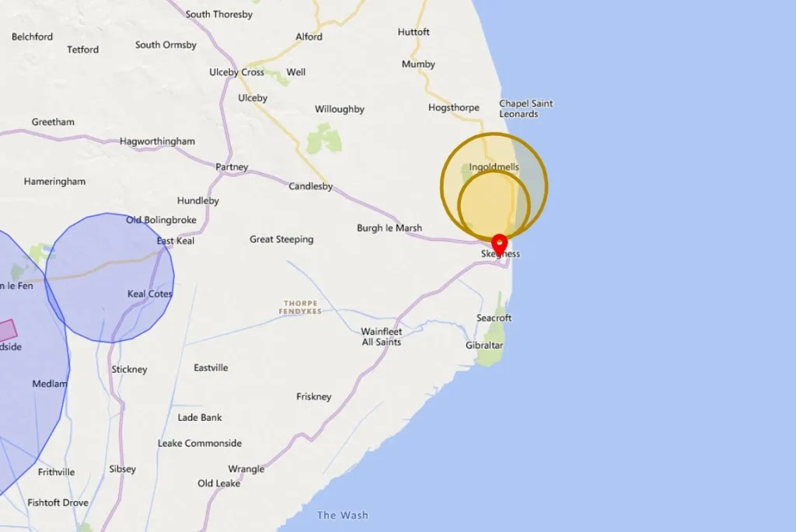The height and width of the screenshot is (532, 796).
Task: Click the Ulceby Cross label
Action: 236,72
